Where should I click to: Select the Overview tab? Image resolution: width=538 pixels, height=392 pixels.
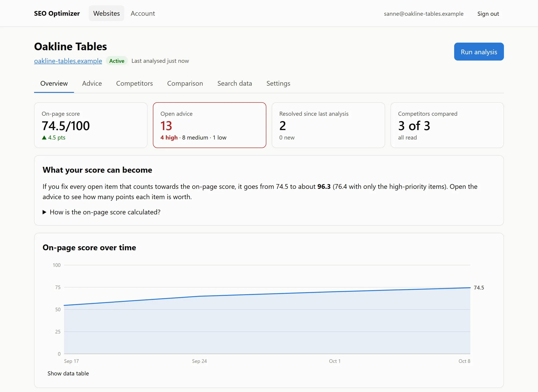54,83
